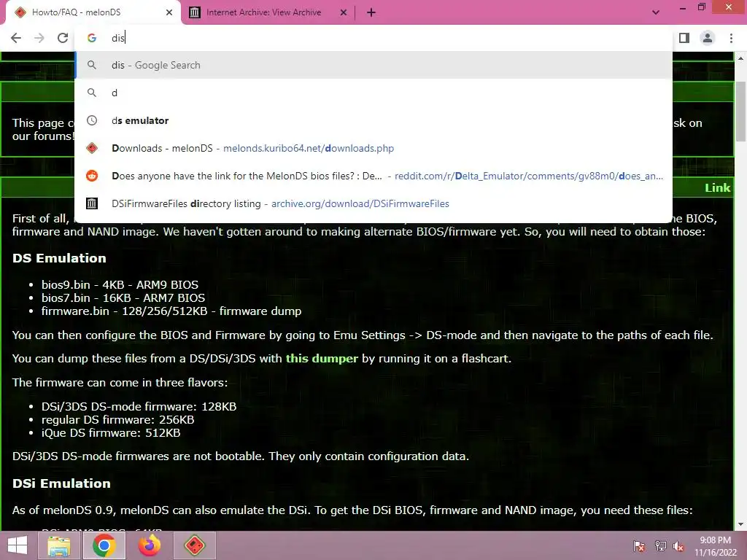This screenshot has width=747, height=560.
Task: Switch to Internet Archive: View Archive tab
Action: coord(268,13)
